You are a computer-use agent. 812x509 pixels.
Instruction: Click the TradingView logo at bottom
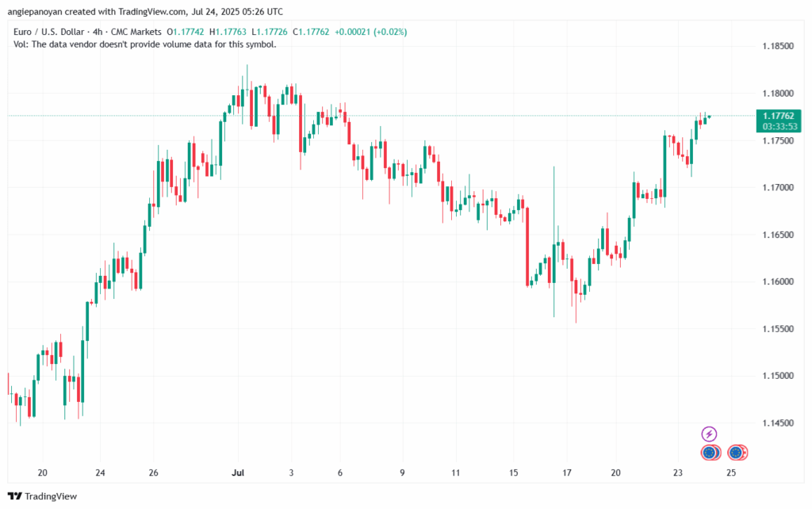43,496
